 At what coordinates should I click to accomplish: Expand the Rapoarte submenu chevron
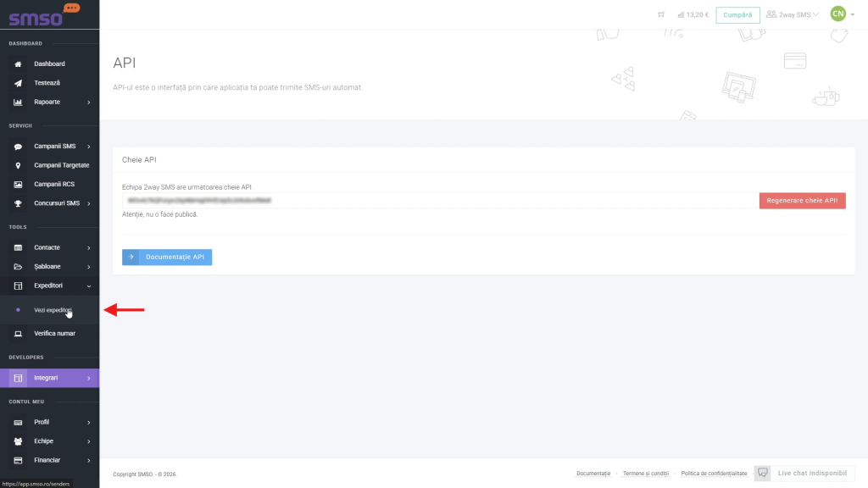pyautogui.click(x=88, y=103)
